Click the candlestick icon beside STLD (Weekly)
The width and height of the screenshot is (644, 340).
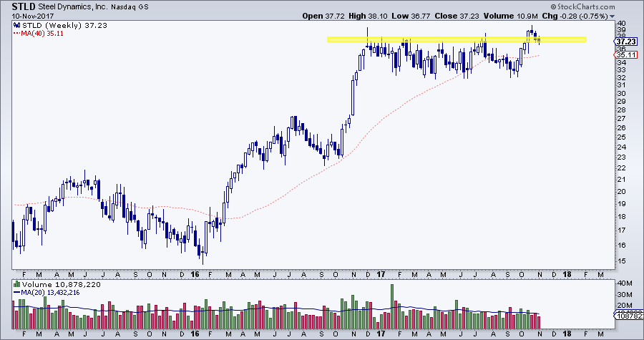coord(17,26)
